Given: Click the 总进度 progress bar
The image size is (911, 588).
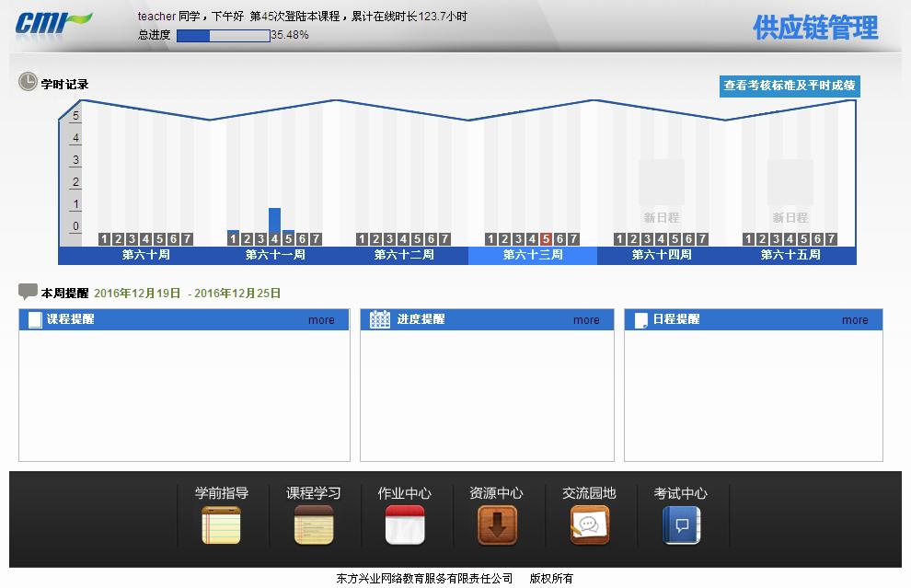Looking at the screenshot, I should [223, 36].
